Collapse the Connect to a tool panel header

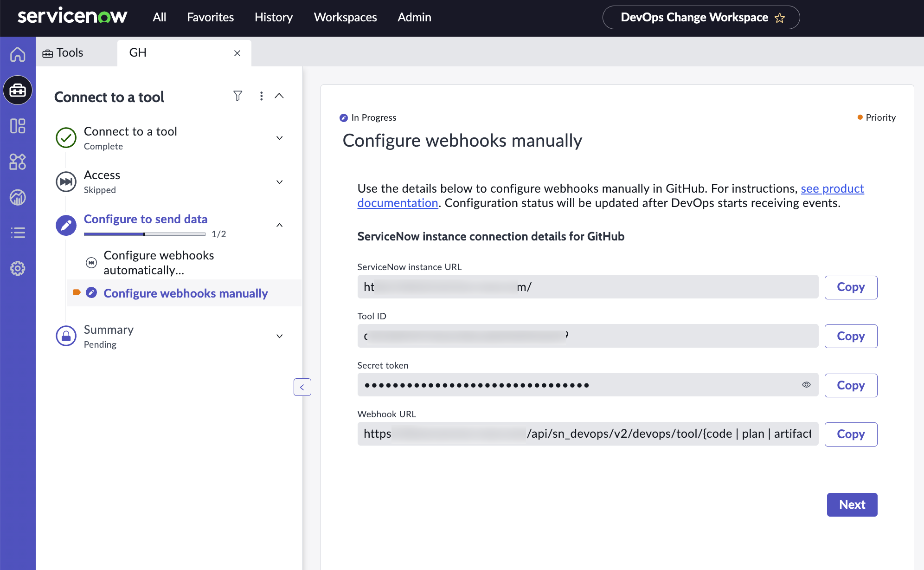coord(279,96)
